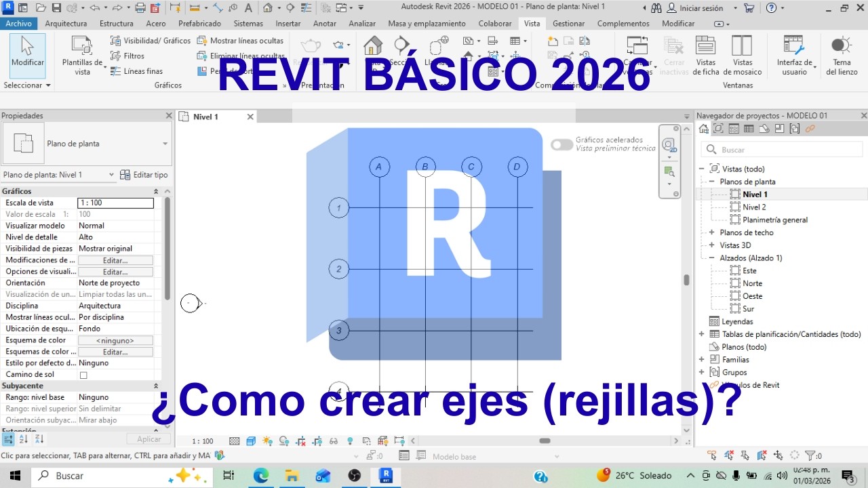Switch to the Estructura ribbon tab
The width and height of the screenshot is (868, 488).
[117, 23]
